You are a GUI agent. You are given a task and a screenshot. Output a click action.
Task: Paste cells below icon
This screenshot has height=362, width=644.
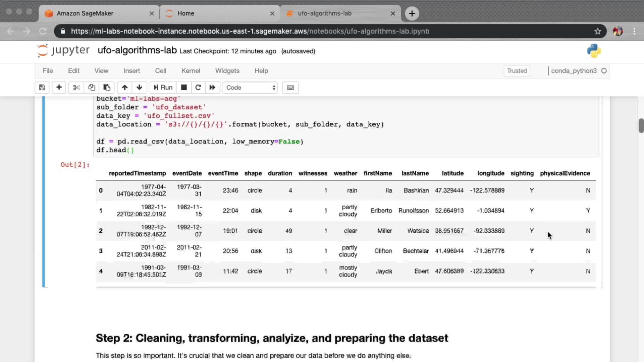pos(107,87)
